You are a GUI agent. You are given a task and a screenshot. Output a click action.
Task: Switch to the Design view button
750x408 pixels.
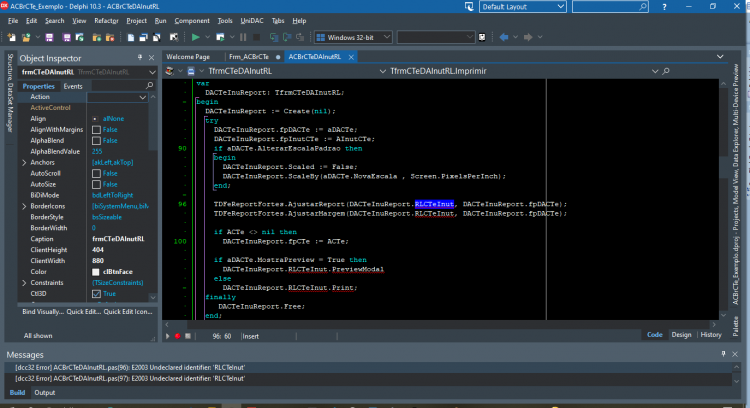681,335
